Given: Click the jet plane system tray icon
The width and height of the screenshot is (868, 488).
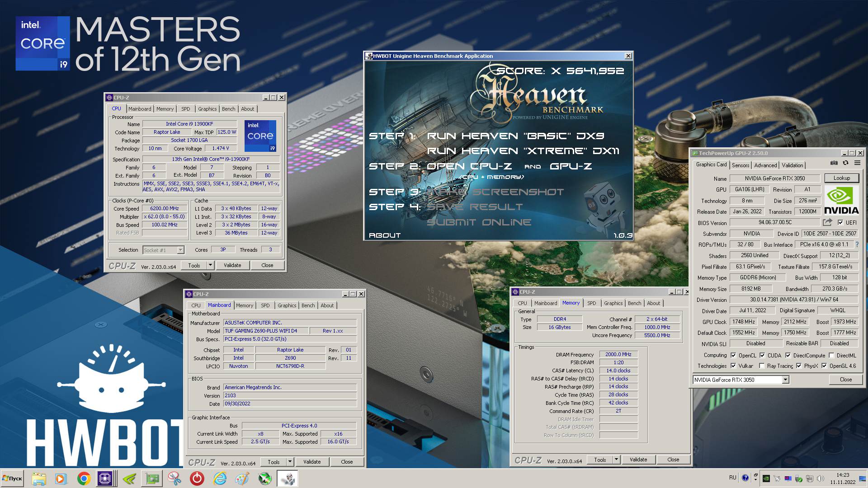Looking at the screenshot, I should [777, 478].
